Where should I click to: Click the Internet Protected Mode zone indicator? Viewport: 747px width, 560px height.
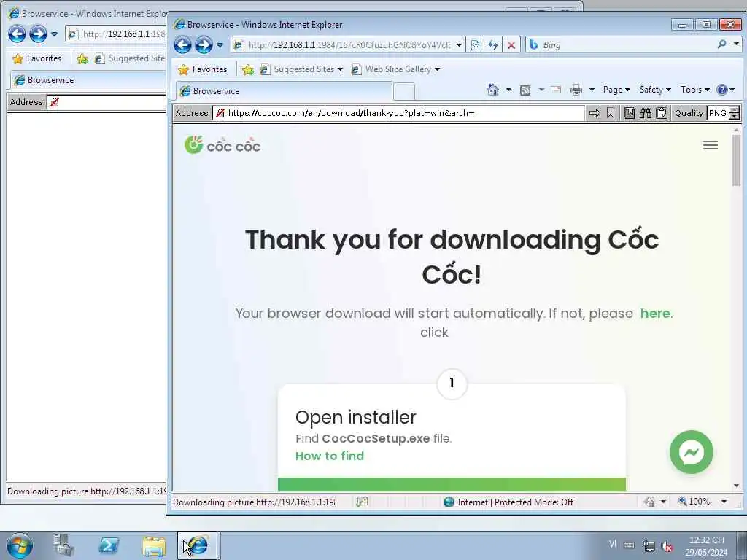[x=508, y=502]
